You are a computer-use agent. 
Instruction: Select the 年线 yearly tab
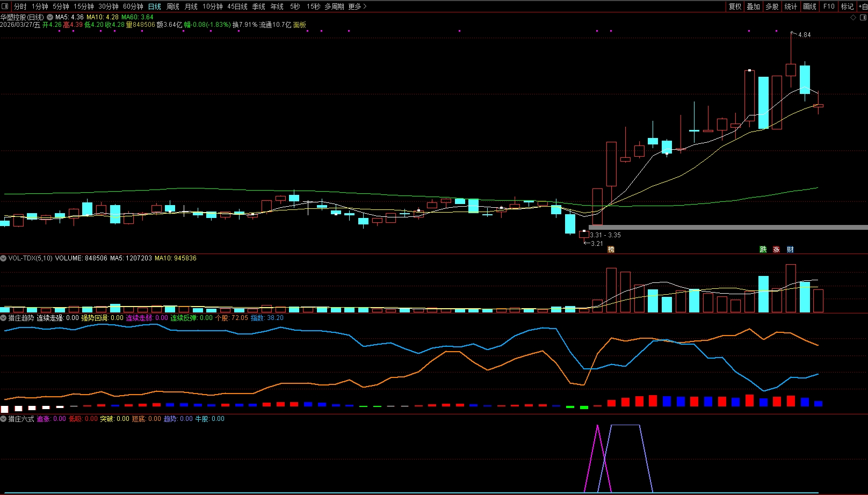click(277, 6)
